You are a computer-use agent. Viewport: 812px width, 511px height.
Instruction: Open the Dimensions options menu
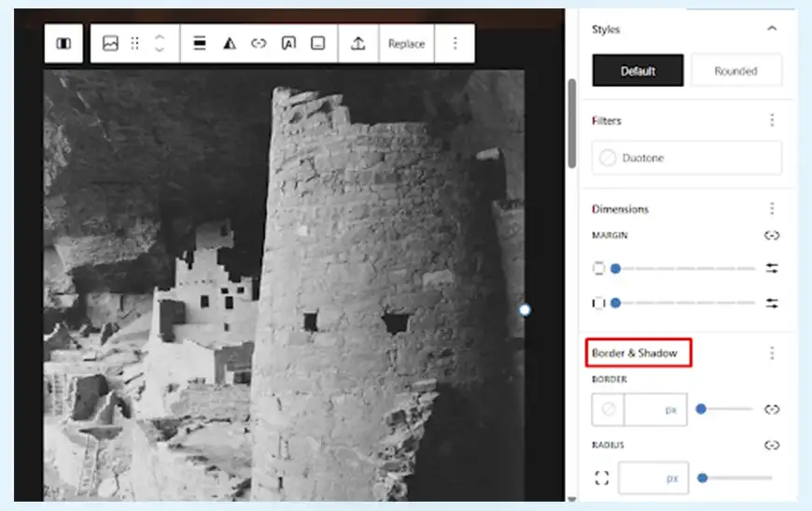point(772,208)
